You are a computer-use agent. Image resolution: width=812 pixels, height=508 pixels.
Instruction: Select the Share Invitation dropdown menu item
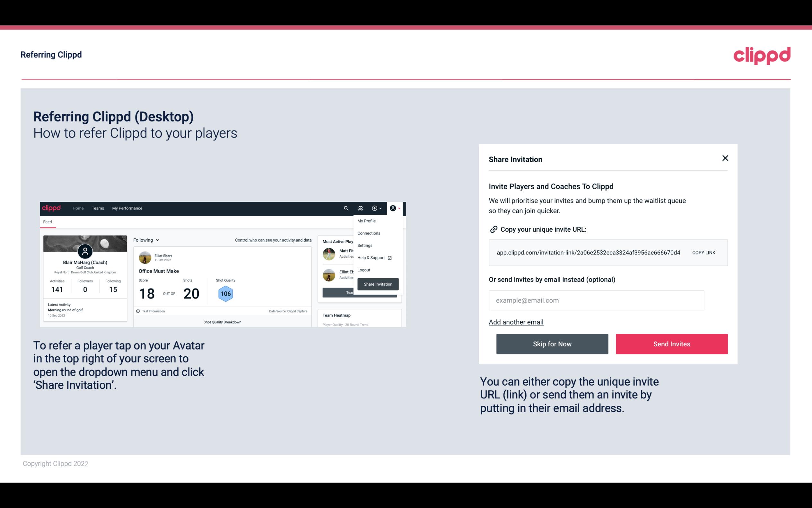[378, 284]
